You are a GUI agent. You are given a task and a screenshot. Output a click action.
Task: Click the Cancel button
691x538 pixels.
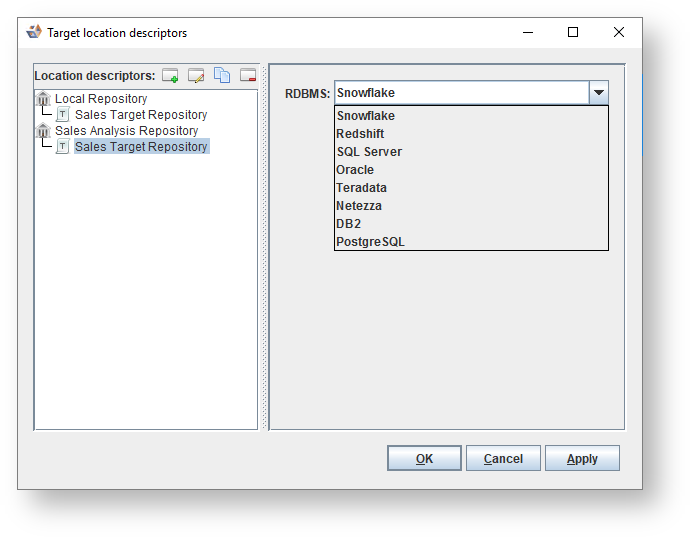coord(503,458)
